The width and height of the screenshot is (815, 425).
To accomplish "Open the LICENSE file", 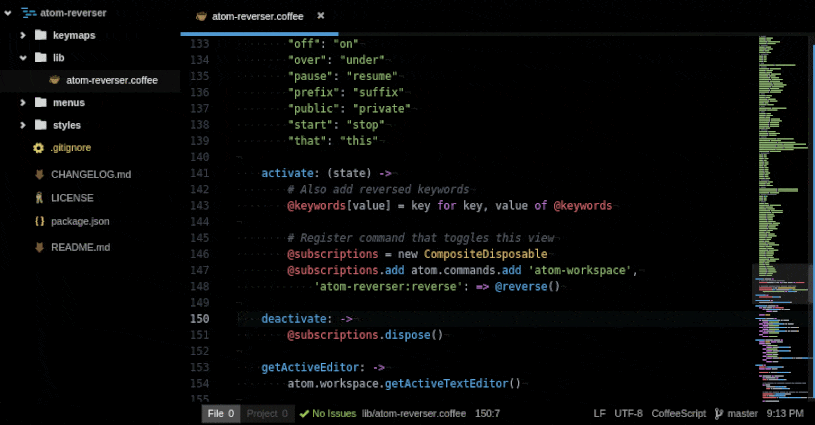I will pyautogui.click(x=72, y=198).
